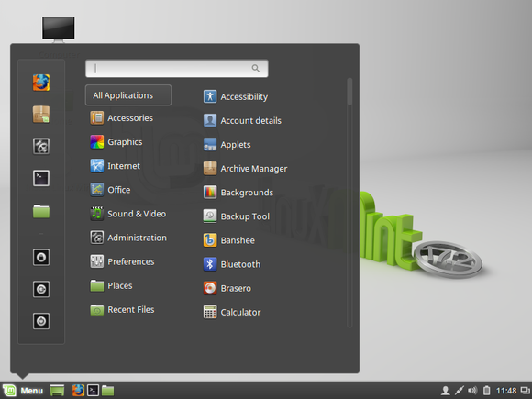This screenshot has height=399, width=532.
Task: Click the menu search input field
Action: pyautogui.click(x=177, y=68)
